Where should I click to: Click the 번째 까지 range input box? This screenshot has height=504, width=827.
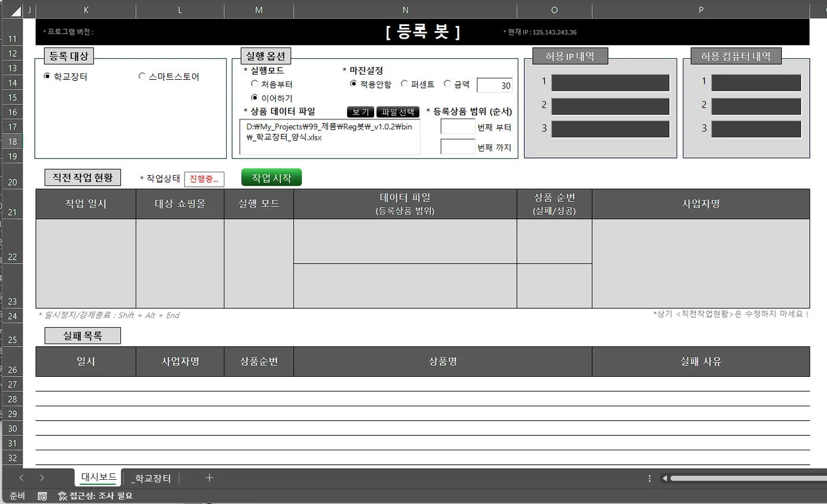457,147
